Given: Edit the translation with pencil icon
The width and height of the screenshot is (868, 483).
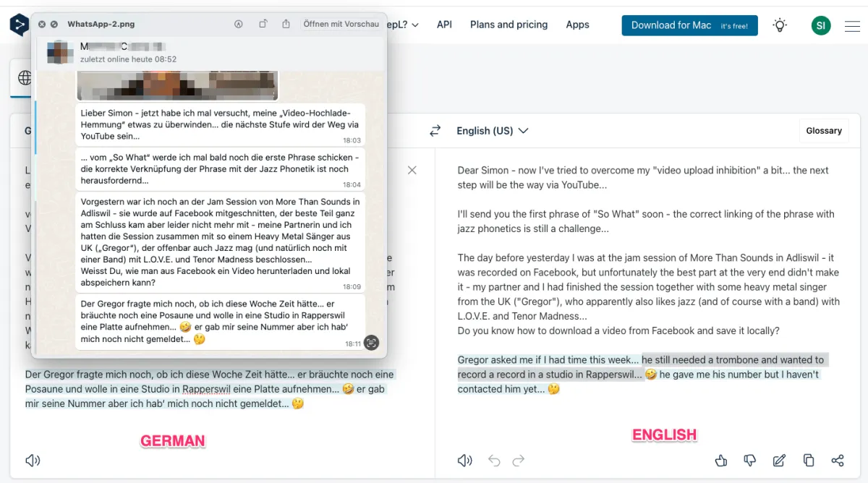Looking at the screenshot, I should 779,461.
